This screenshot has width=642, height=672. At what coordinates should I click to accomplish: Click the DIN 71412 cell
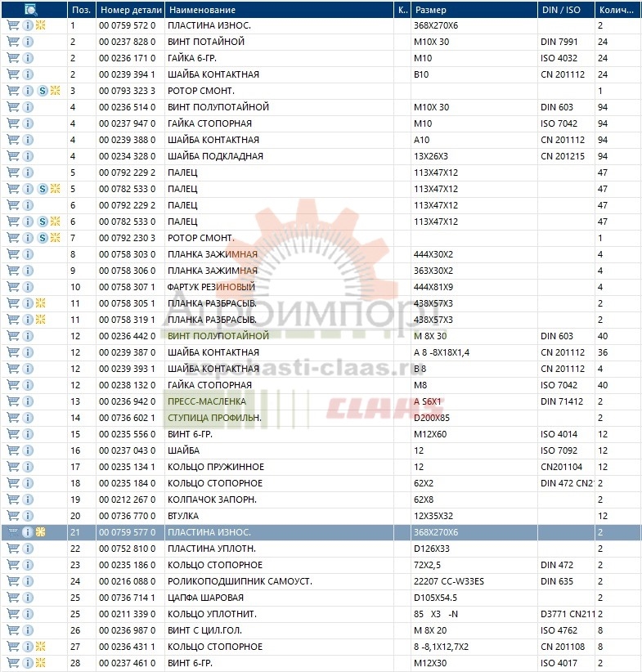pyautogui.click(x=562, y=401)
